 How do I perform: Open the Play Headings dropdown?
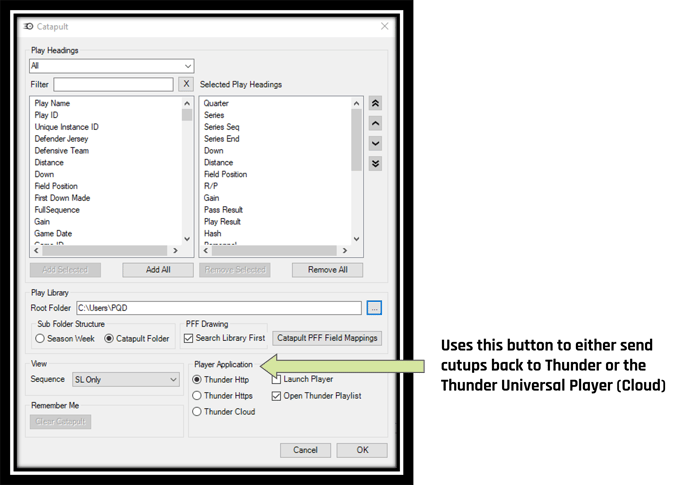click(x=111, y=66)
